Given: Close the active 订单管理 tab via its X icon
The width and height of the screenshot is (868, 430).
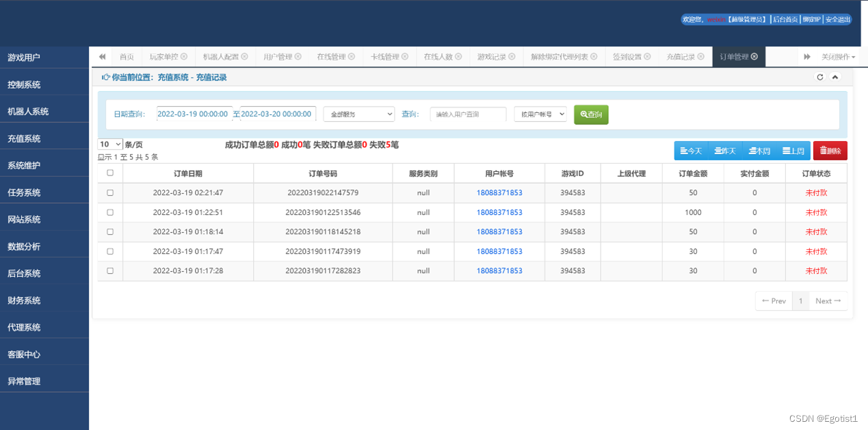Looking at the screenshot, I should (x=754, y=57).
